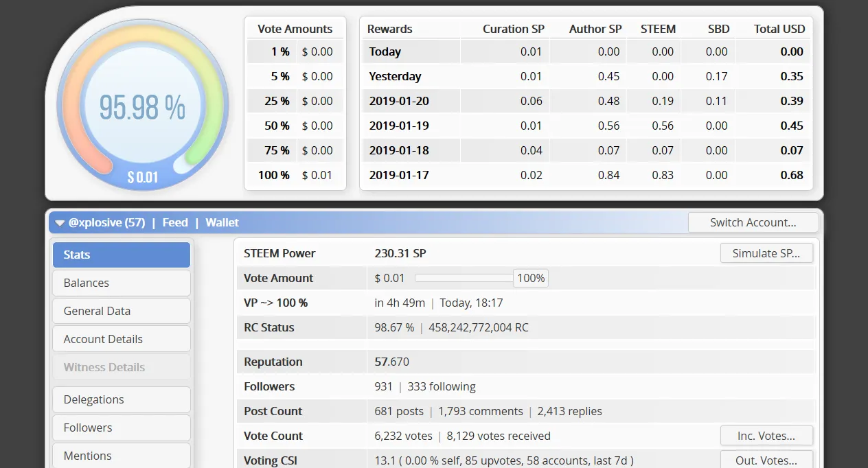Open the Mentions tab

point(122,456)
